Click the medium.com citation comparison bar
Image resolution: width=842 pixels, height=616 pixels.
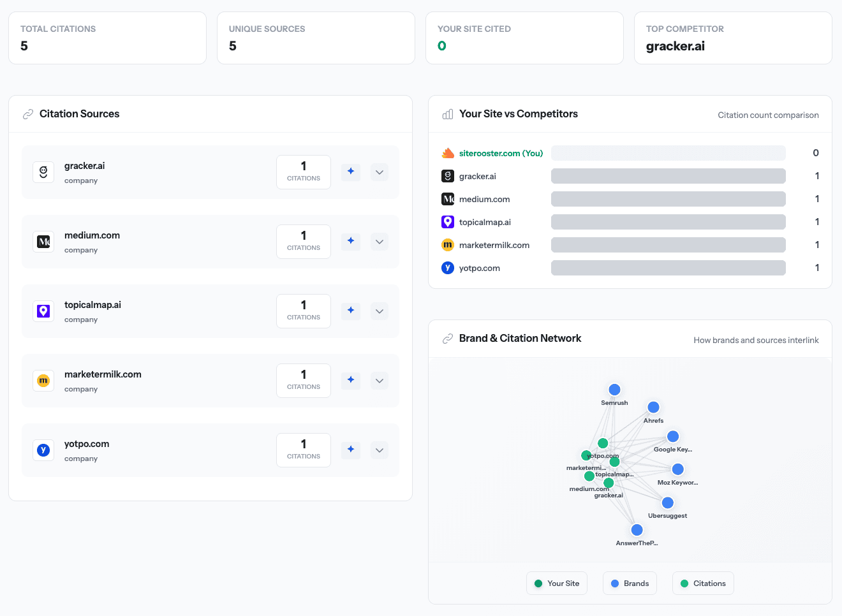tap(668, 199)
